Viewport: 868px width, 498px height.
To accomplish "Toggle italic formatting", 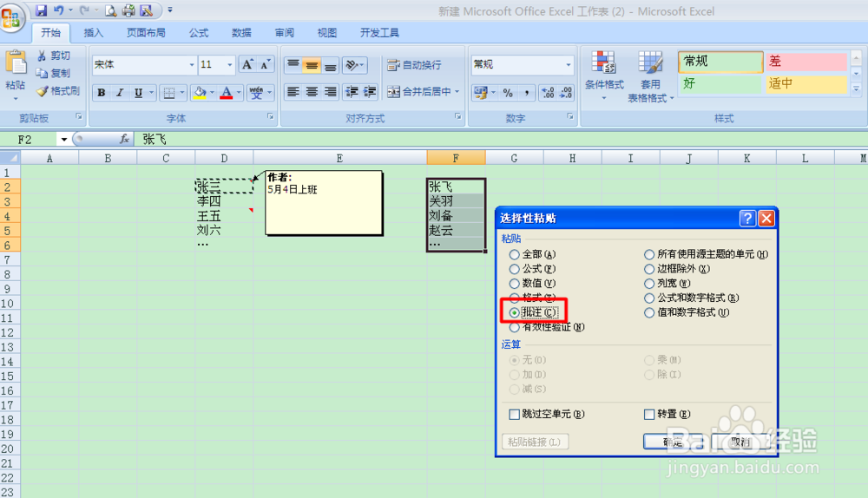I will (x=120, y=93).
